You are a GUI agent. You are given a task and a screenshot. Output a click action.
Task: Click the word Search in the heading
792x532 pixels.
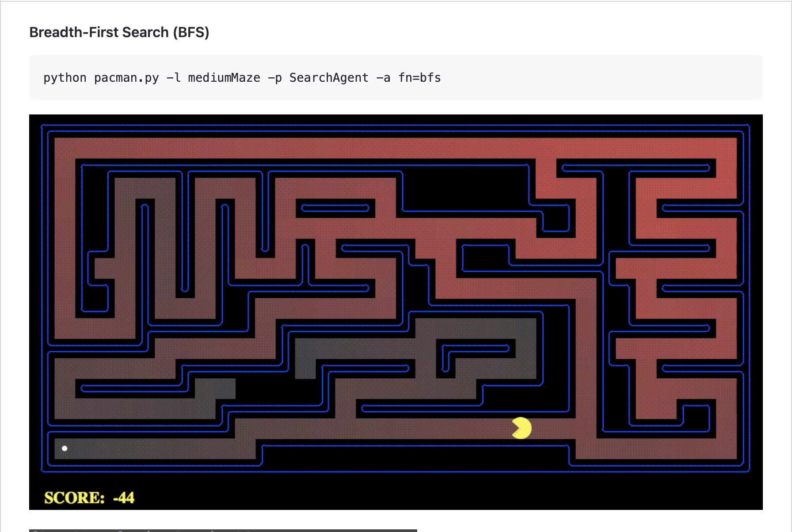[145, 32]
